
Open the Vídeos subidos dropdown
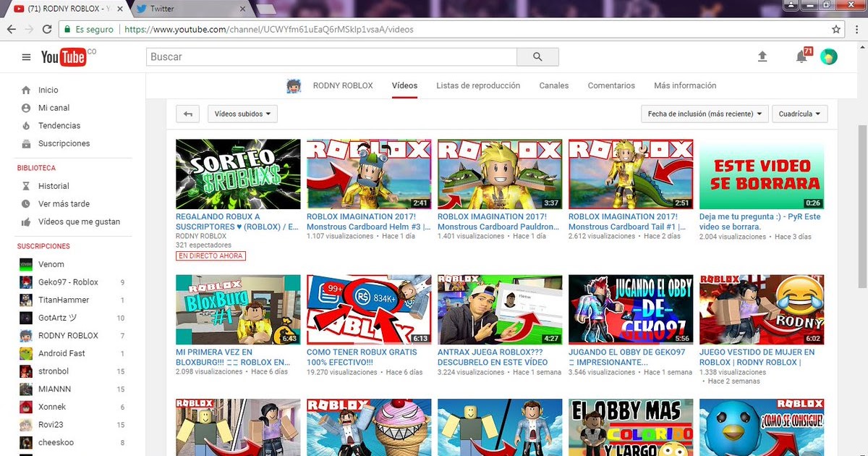(x=242, y=114)
